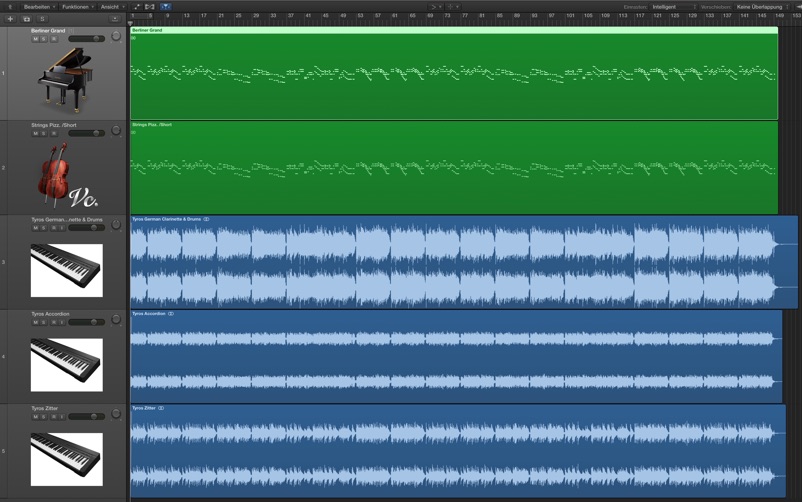Click track number 2 in the track list
803x502 pixels.
point(4,168)
